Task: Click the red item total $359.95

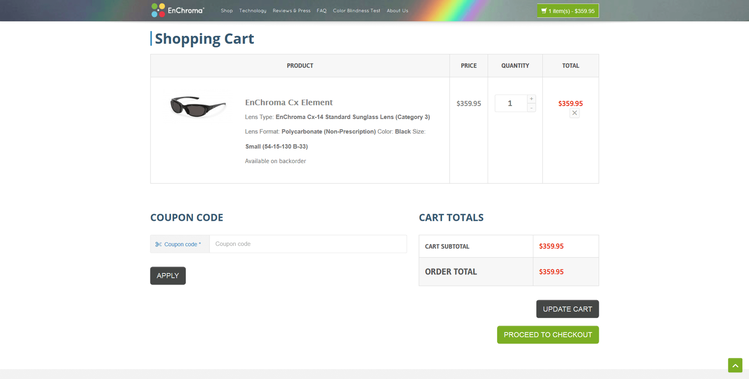Action: click(570, 103)
